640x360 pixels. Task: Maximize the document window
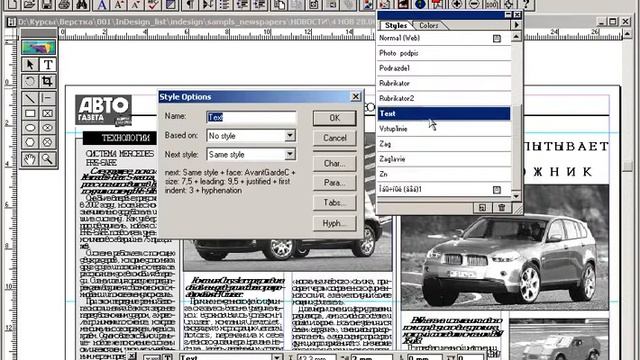click(x=613, y=21)
